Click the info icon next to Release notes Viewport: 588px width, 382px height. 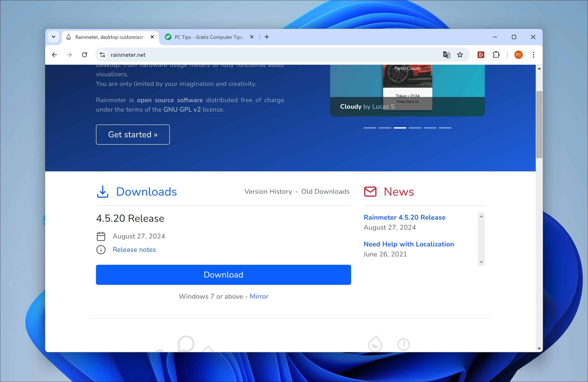(101, 250)
